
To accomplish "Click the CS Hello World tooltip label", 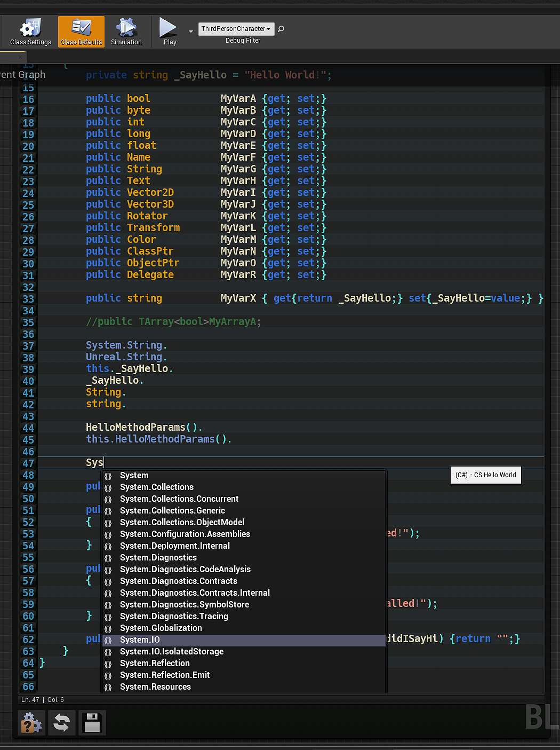I will pyautogui.click(x=485, y=475).
